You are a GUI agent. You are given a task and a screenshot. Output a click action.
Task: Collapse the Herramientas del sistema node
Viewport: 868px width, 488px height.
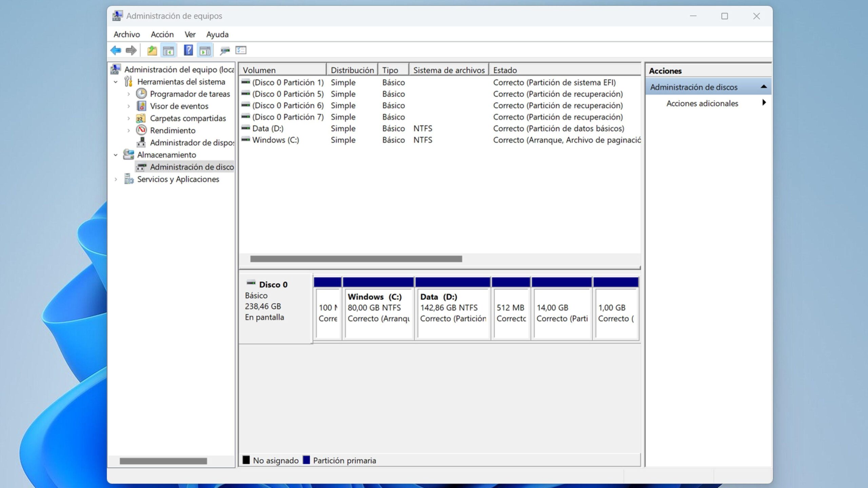pos(116,82)
